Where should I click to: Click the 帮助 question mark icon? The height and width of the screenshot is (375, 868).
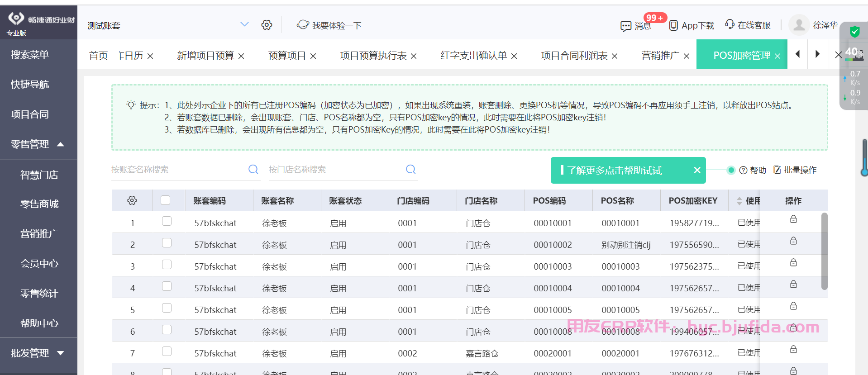(x=743, y=170)
